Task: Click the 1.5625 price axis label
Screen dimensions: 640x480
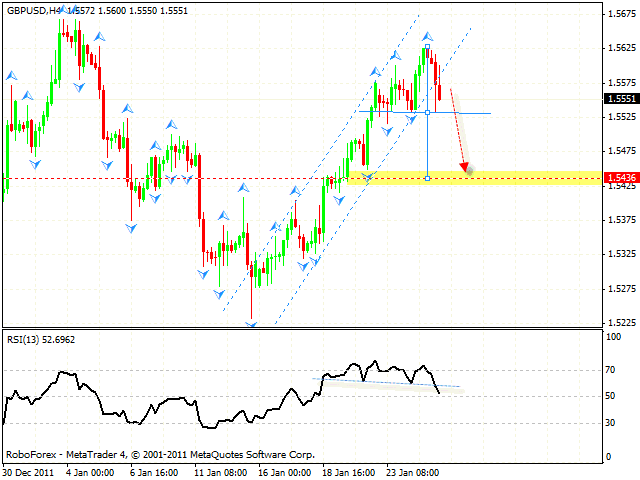Action: click(622, 48)
